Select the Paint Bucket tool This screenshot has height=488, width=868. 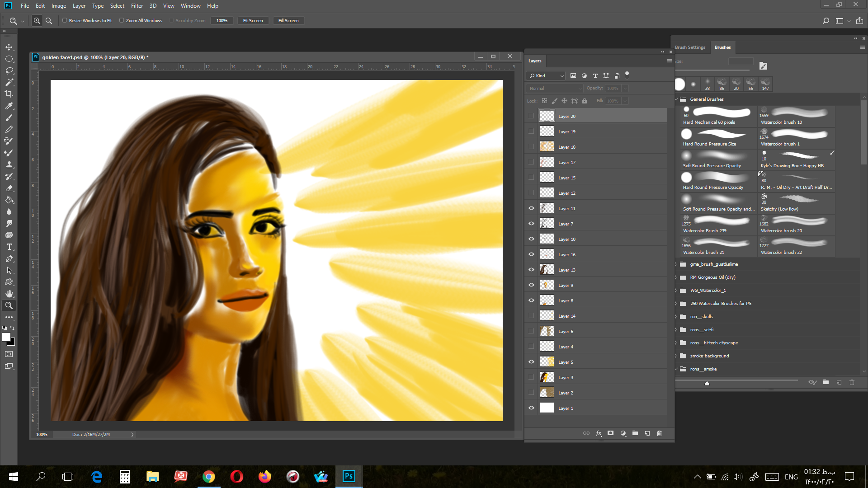coord(9,200)
